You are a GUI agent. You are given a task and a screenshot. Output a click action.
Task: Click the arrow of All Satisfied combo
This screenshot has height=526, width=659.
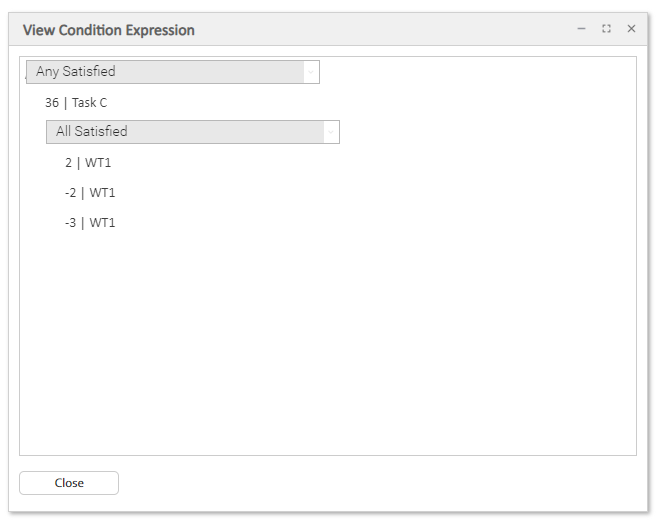click(x=331, y=132)
